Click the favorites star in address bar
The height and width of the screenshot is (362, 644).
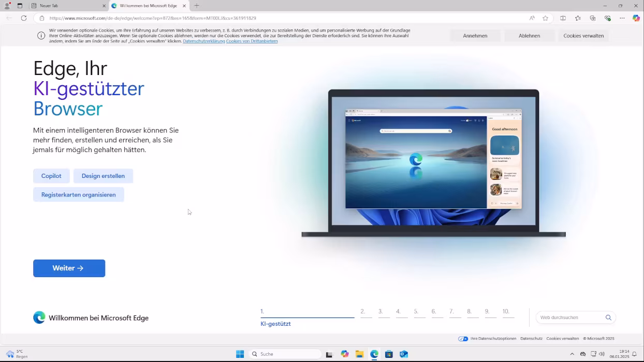tap(545, 18)
